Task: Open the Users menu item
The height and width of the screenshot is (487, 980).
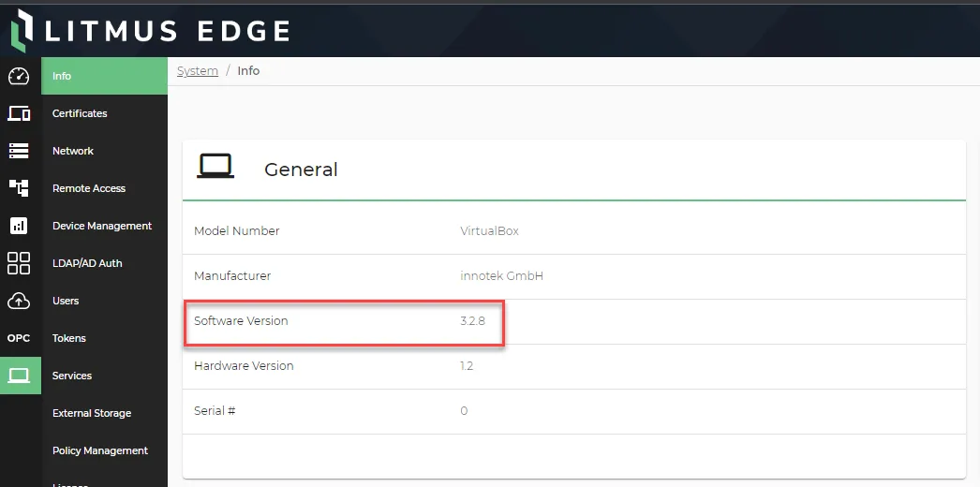Action: point(66,301)
